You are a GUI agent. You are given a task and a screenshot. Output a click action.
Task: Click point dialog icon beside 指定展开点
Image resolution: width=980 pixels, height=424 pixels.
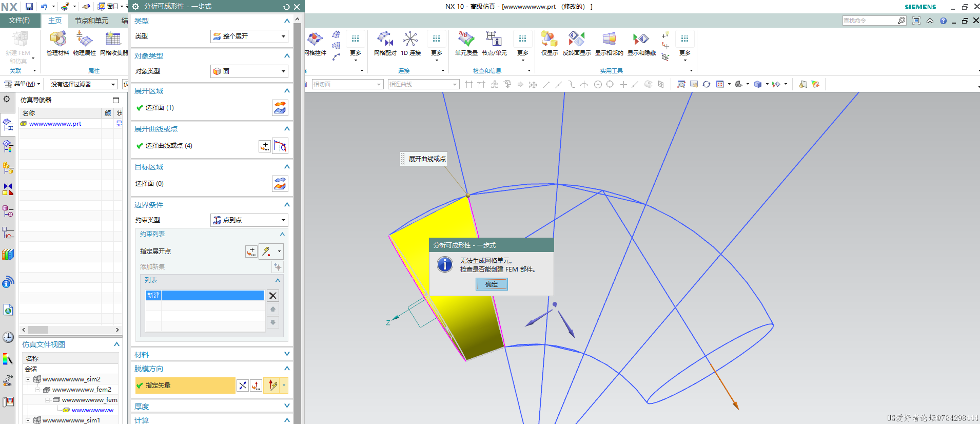[251, 252]
